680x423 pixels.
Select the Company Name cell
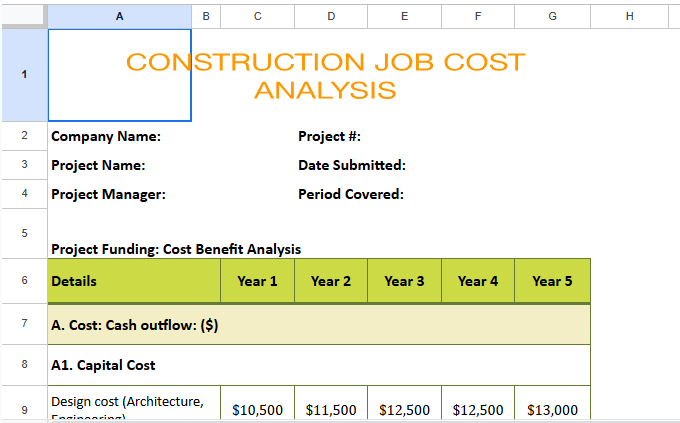(106, 137)
